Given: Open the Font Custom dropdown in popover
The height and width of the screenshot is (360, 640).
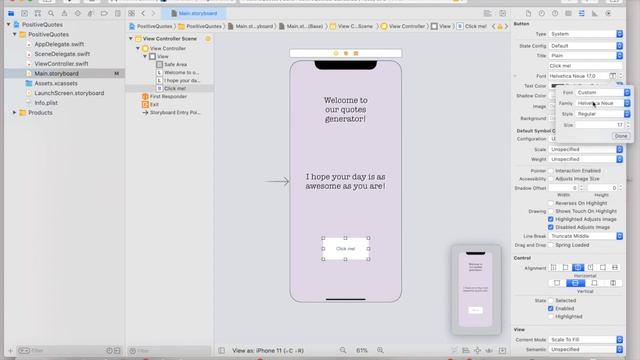Looking at the screenshot, I should pyautogui.click(x=603, y=93).
